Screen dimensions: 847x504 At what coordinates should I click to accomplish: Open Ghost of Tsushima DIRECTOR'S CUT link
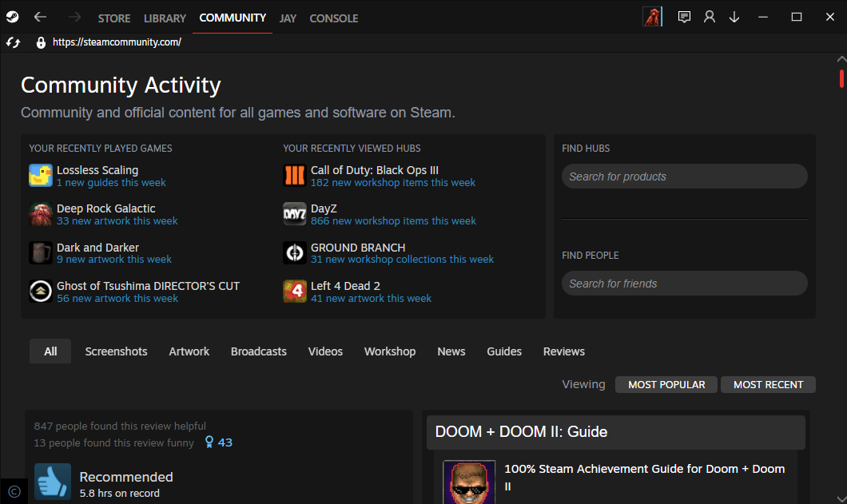(148, 286)
